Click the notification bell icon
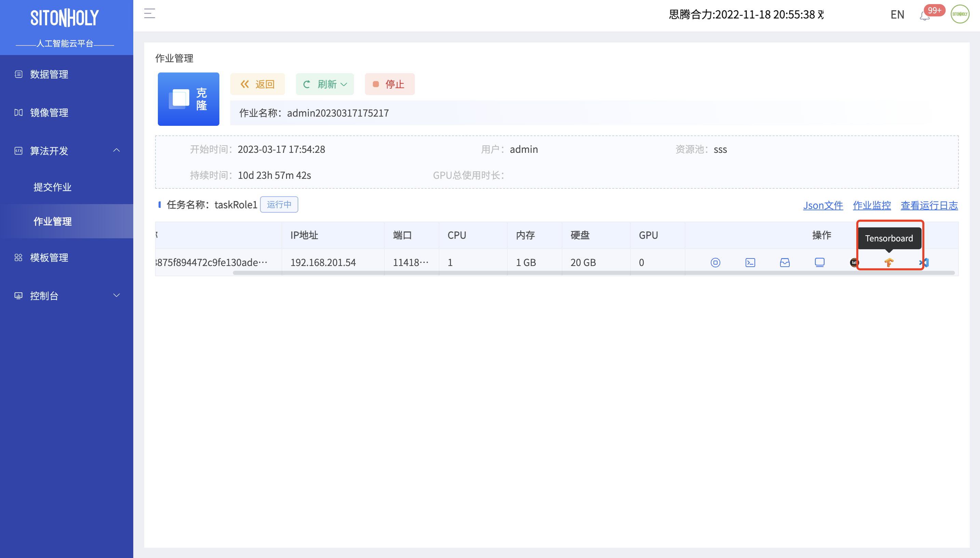980x558 pixels. (x=924, y=15)
